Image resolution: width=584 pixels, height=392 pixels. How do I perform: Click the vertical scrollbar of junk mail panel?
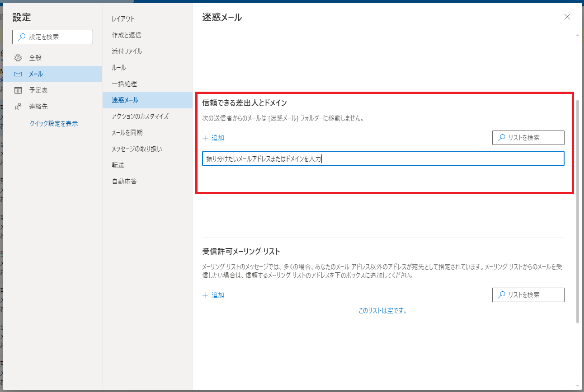[x=578, y=212]
